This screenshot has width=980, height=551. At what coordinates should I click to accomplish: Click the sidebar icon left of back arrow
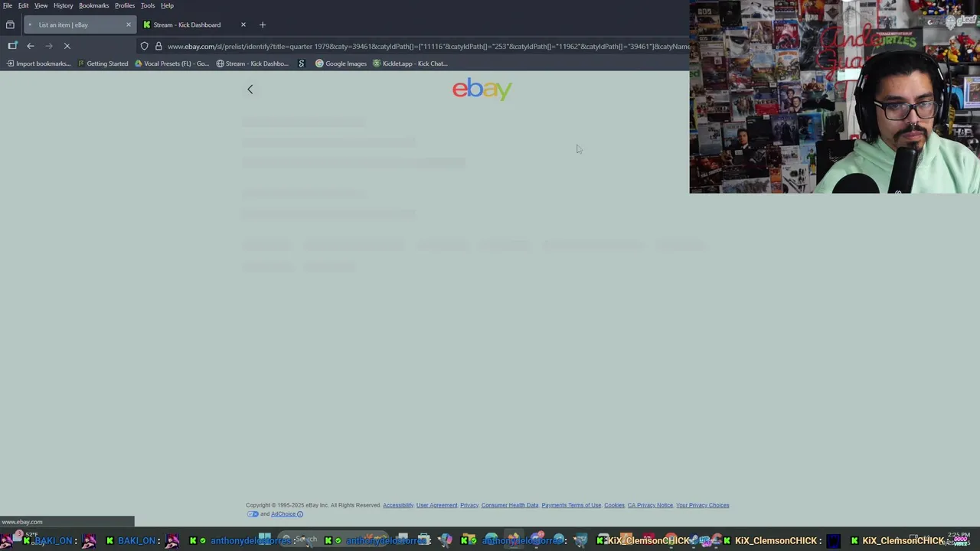12,46
